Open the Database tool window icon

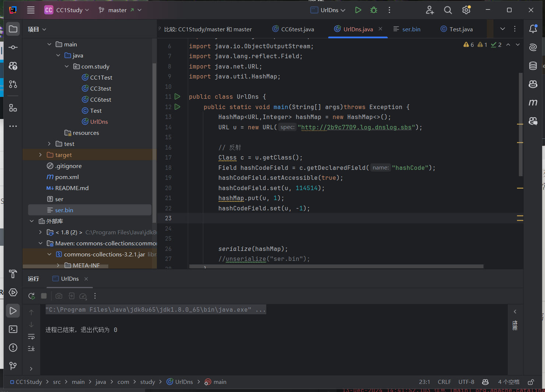pyautogui.click(x=533, y=66)
